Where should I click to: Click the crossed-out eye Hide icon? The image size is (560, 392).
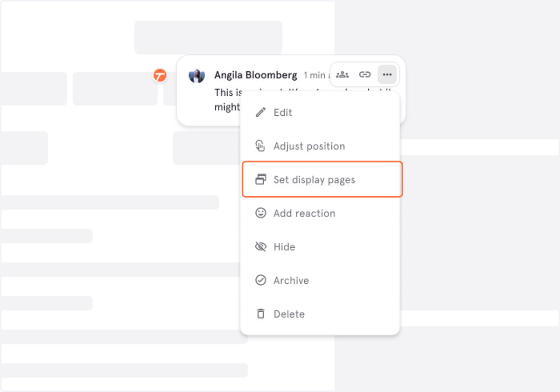[260, 247]
